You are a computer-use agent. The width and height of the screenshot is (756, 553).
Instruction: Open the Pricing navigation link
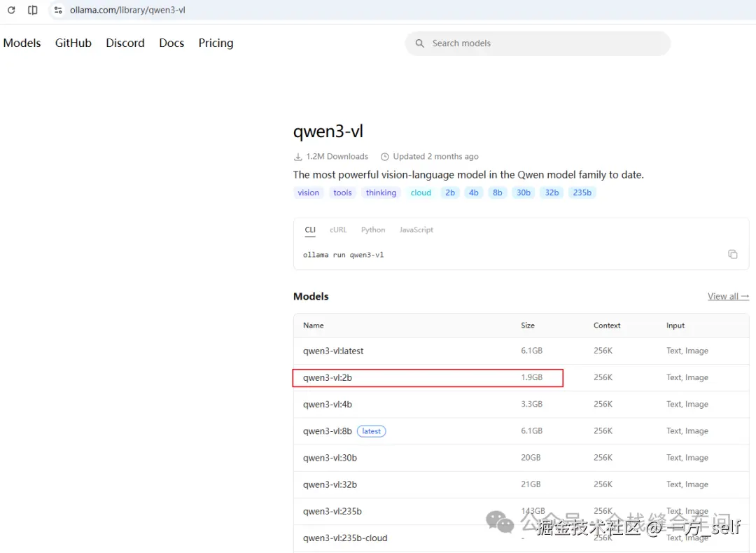coord(216,43)
